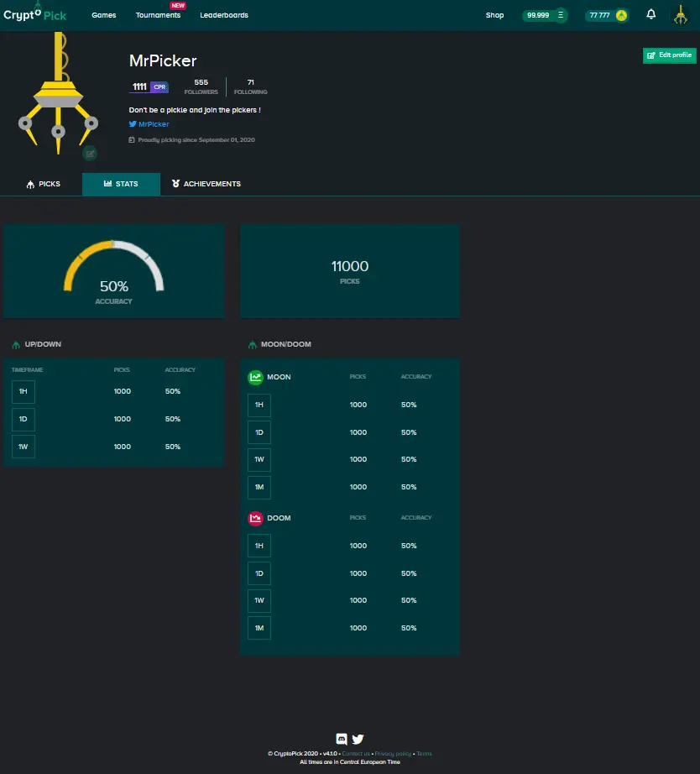Open the Shop link
The width and height of the screenshot is (700, 774).
click(x=494, y=15)
